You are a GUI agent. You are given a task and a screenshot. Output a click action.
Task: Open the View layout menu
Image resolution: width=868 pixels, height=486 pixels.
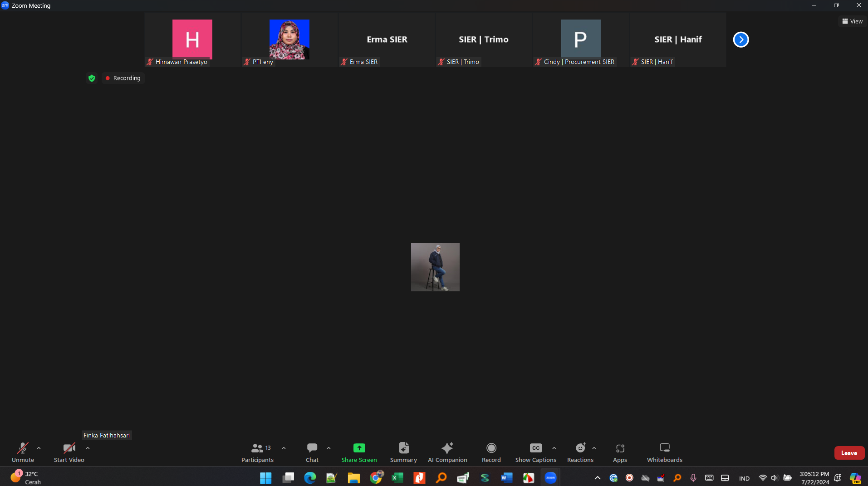[852, 21]
